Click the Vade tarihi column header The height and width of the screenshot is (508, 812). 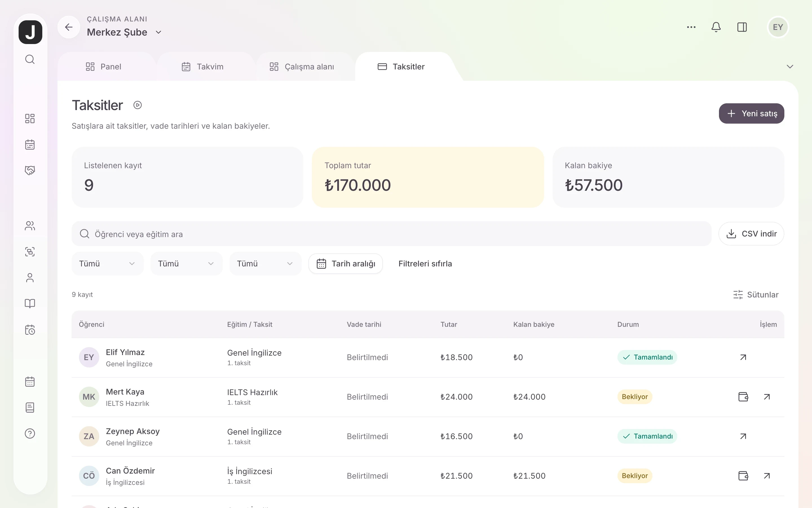point(364,325)
